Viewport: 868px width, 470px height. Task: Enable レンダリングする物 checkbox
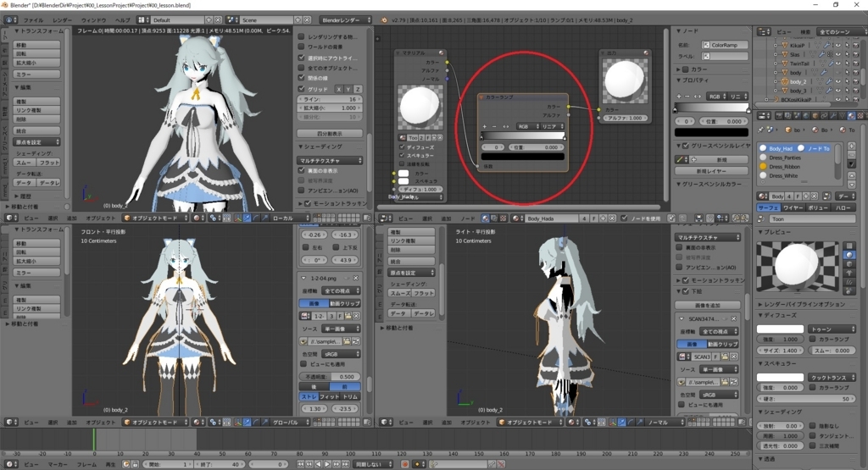click(302, 36)
